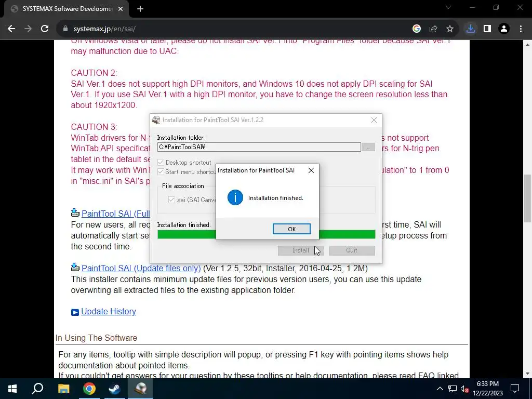Bookmark this page with the star icon
The width and height of the screenshot is (532, 399).
(450, 29)
